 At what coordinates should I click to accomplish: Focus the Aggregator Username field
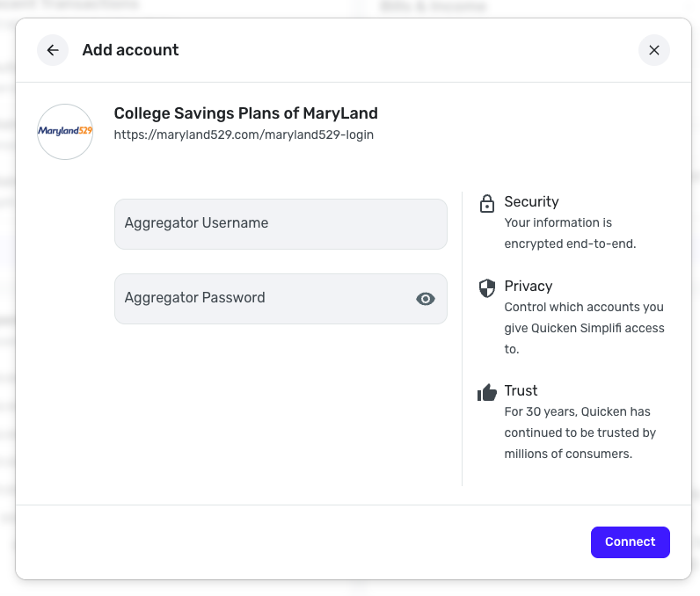(281, 224)
